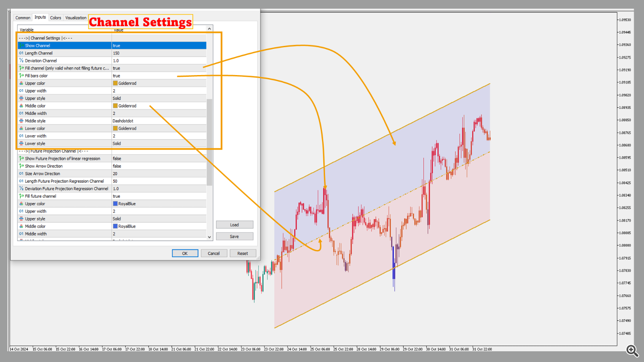Click the integer icon beside Channel Settings Upper width
This screenshot has height=362, width=644.
21,91
